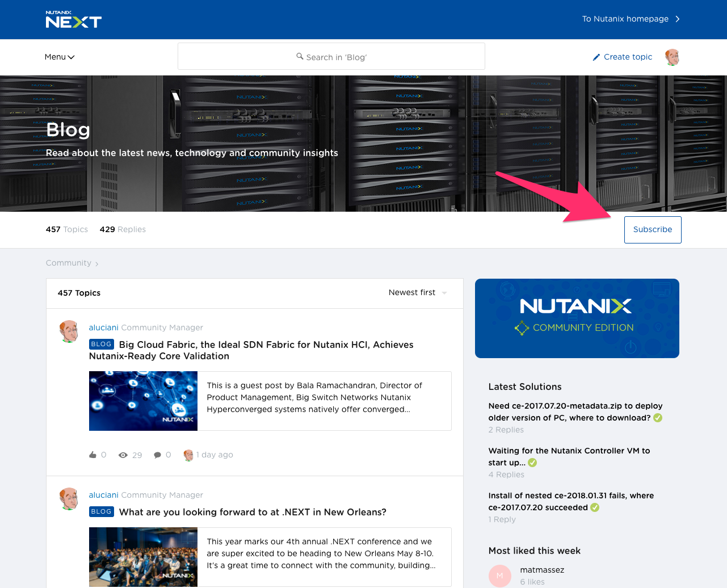Click the Nutanix Community Edition banner
727x588 pixels.
[x=577, y=318]
